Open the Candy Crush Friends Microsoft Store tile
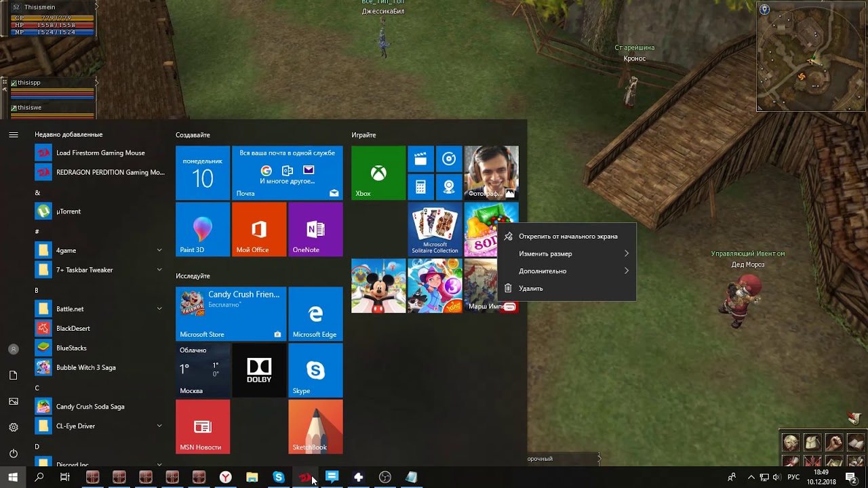Image resolution: width=868 pixels, height=488 pixels. [x=231, y=314]
